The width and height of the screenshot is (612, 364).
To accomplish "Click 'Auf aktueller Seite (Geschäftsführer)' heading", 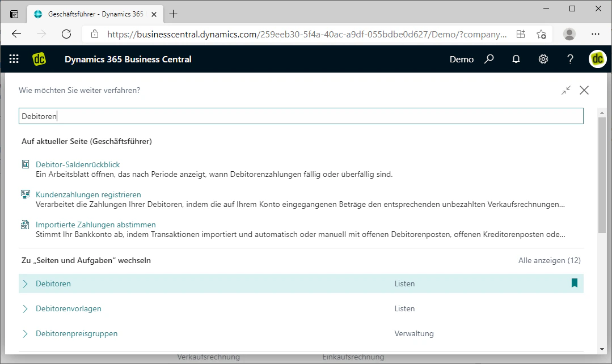I will (x=87, y=141).
